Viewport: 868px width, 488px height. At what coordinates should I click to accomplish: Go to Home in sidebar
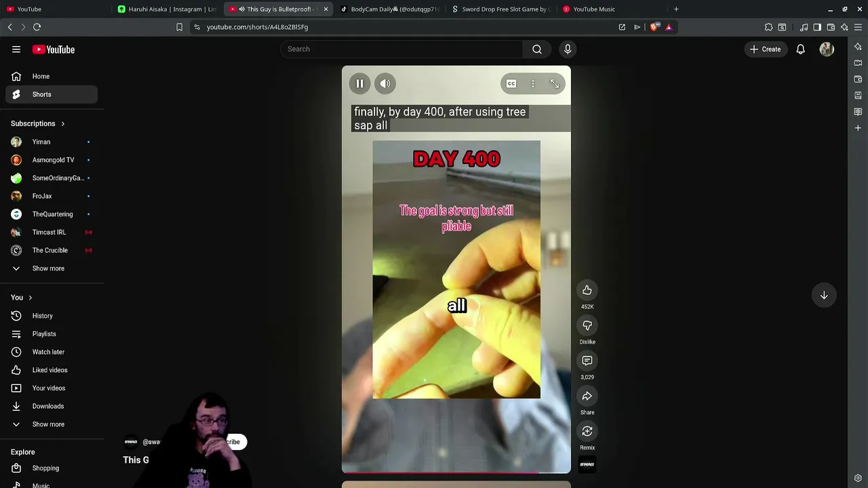pyautogui.click(x=52, y=77)
